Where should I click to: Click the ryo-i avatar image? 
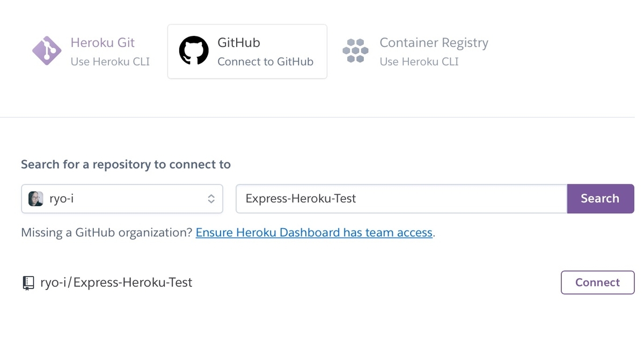pyautogui.click(x=35, y=199)
